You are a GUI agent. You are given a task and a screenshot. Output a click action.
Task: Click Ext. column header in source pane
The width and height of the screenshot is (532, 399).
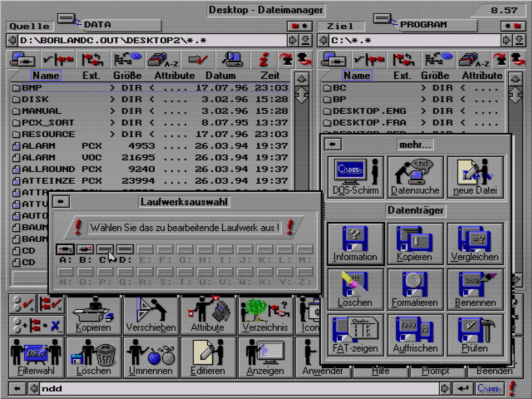(91, 75)
